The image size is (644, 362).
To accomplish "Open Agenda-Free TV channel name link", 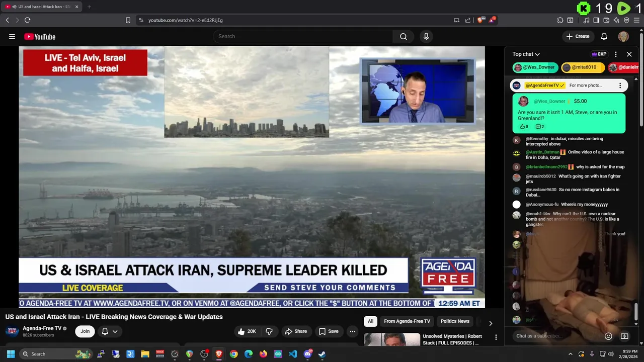I will (42, 328).
